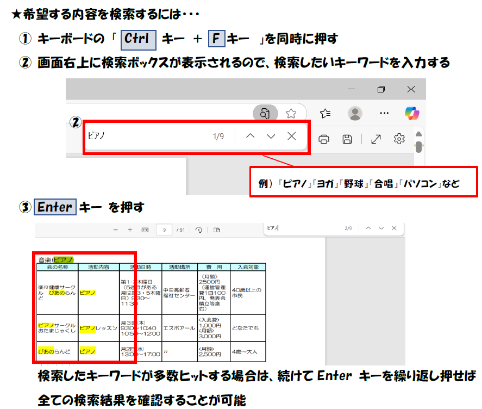This screenshot has height=409, width=482.
Task: Click the table cell '40歳以上の市民'
Action: 247,293
